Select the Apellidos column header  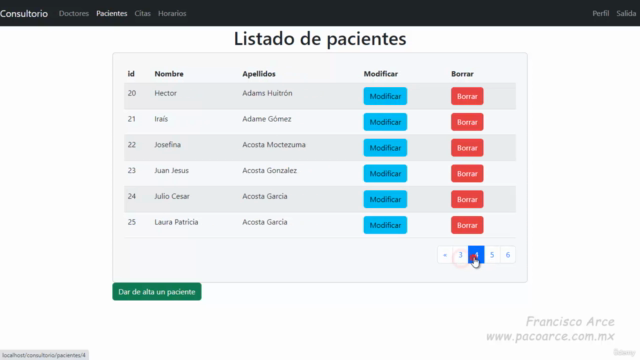[259, 74]
